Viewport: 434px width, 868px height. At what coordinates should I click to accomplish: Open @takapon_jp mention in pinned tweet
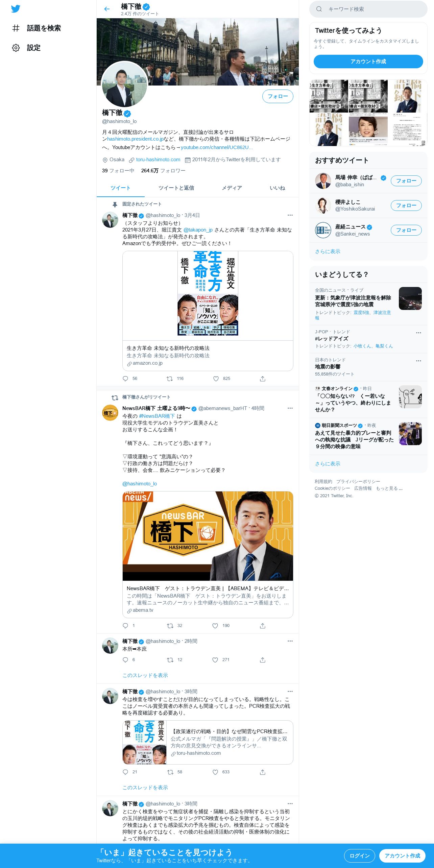[x=198, y=230]
